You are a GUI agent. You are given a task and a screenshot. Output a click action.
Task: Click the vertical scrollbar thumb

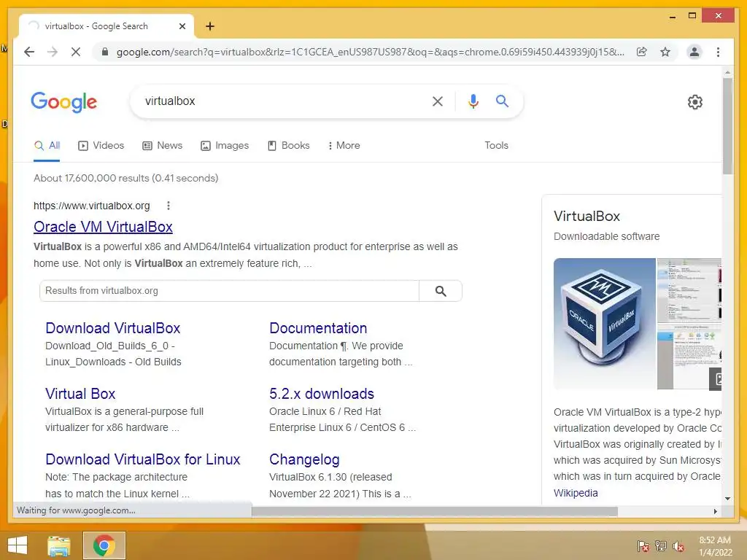click(x=727, y=126)
